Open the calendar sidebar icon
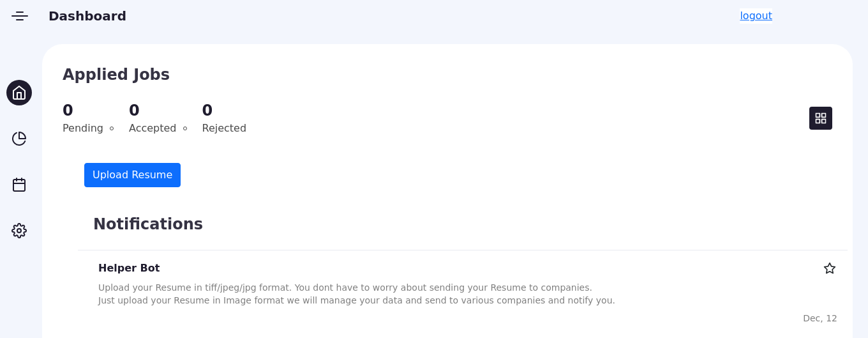The width and height of the screenshot is (868, 338). point(19,185)
